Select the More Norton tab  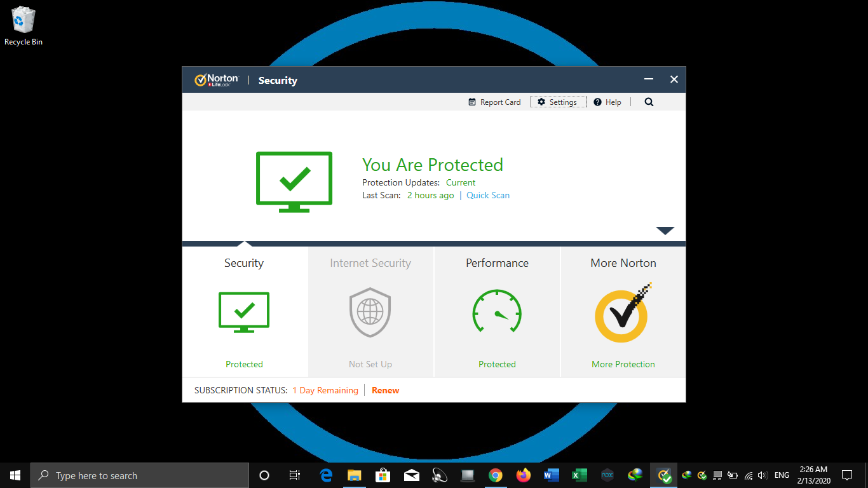[x=623, y=312]
